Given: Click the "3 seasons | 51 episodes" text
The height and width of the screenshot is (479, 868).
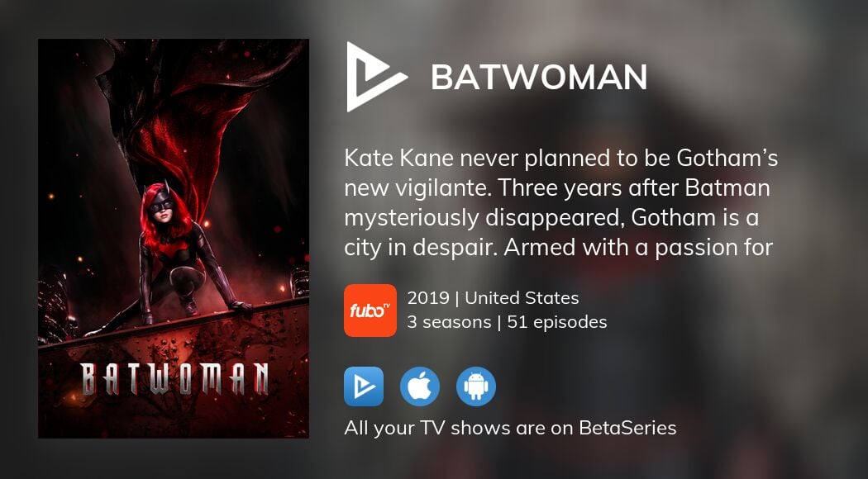Looking at the screenshot, I should point(507,322).
